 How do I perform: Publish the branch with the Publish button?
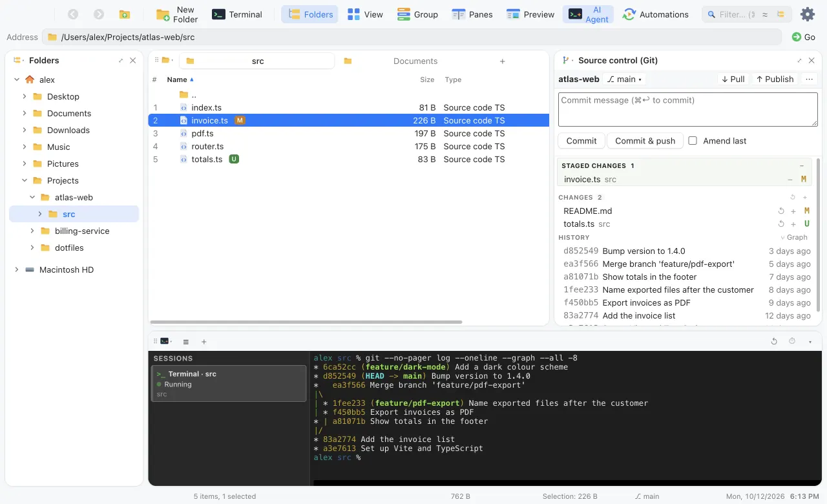775,79
